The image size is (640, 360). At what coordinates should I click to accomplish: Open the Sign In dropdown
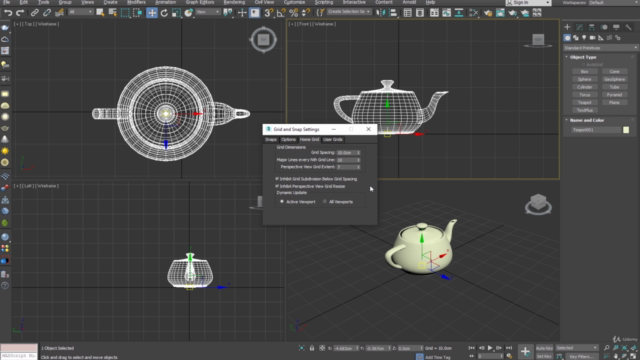tap(528, 2)
